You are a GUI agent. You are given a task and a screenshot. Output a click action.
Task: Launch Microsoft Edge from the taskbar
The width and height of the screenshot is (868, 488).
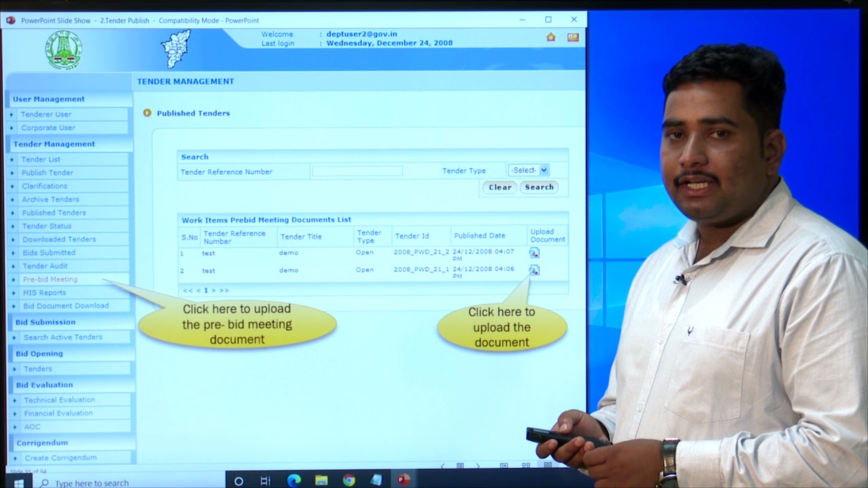pyautogui.click(x=294, y=481)
